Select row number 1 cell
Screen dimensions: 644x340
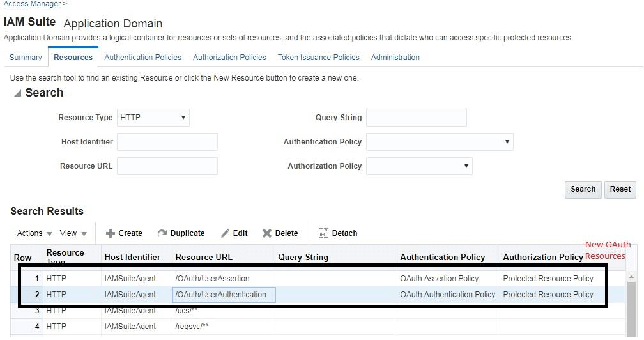27,279
